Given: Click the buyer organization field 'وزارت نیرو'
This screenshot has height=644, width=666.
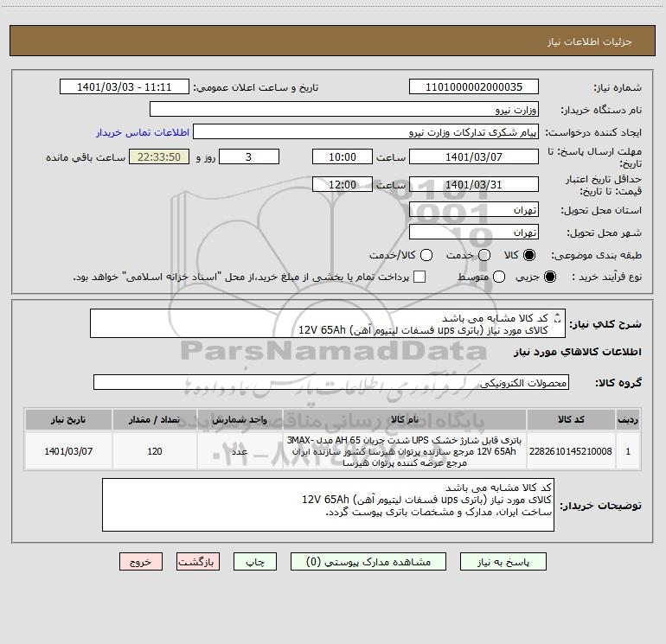Looking at the screenshot, I should click(x=344, y=109).
